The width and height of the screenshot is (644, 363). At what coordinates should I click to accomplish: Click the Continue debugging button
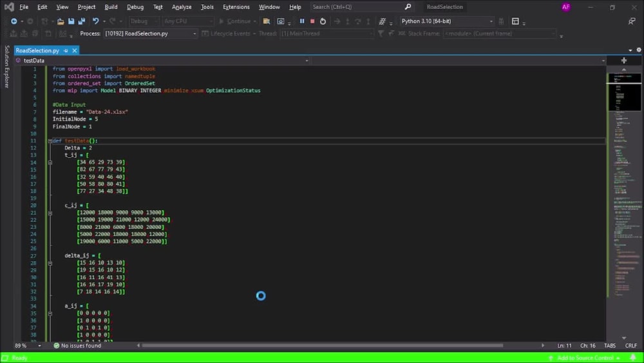pos(237,21)
